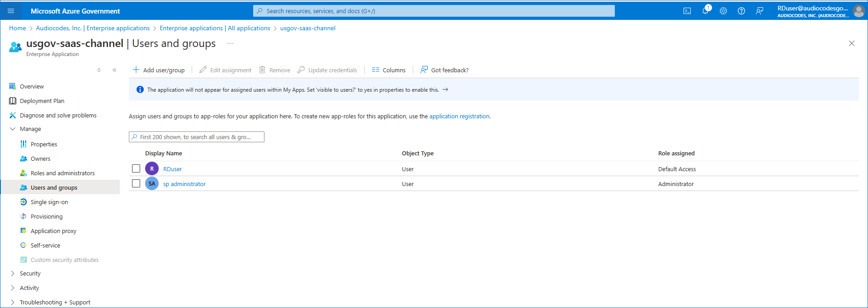Open the top bar feedback icon

(x=759, y=11)
